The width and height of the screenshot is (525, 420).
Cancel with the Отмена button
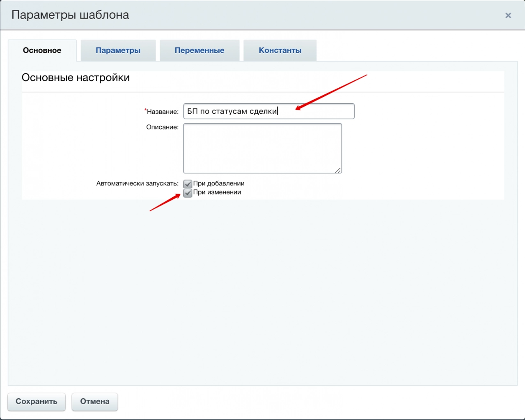point(94,402)
